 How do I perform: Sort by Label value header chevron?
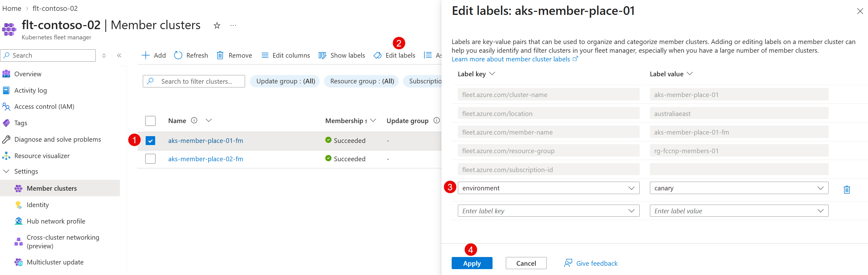click(x=690, y=73)
